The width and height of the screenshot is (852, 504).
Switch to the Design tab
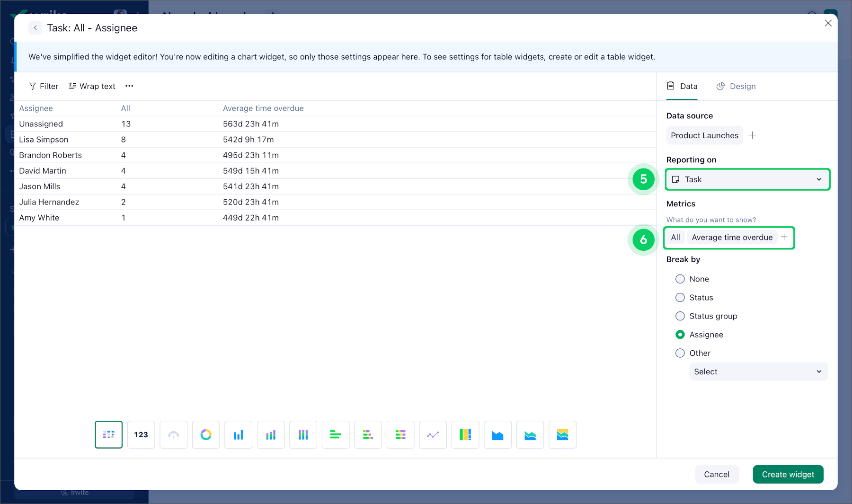pyautogui.click(x=736, y=86)
